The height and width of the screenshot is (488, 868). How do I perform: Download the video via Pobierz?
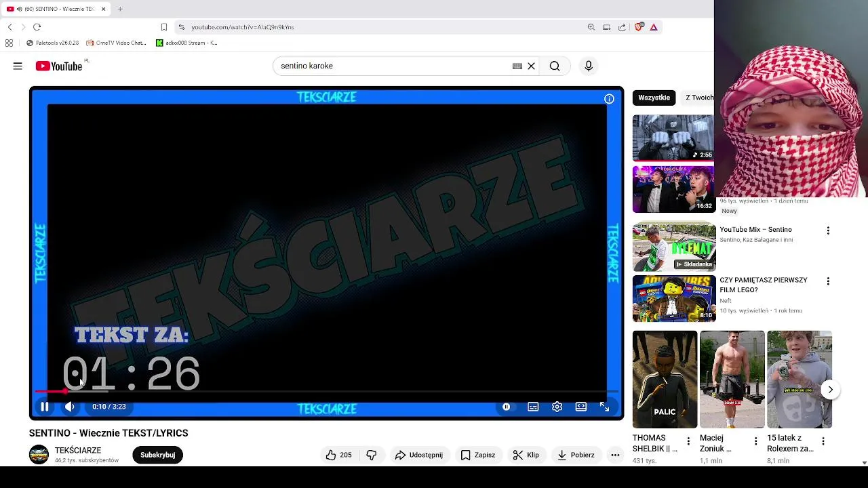[x=576, y=455]
